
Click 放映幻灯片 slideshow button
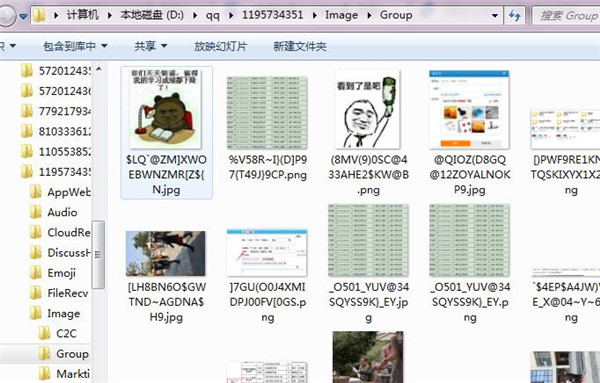[220, 46]
